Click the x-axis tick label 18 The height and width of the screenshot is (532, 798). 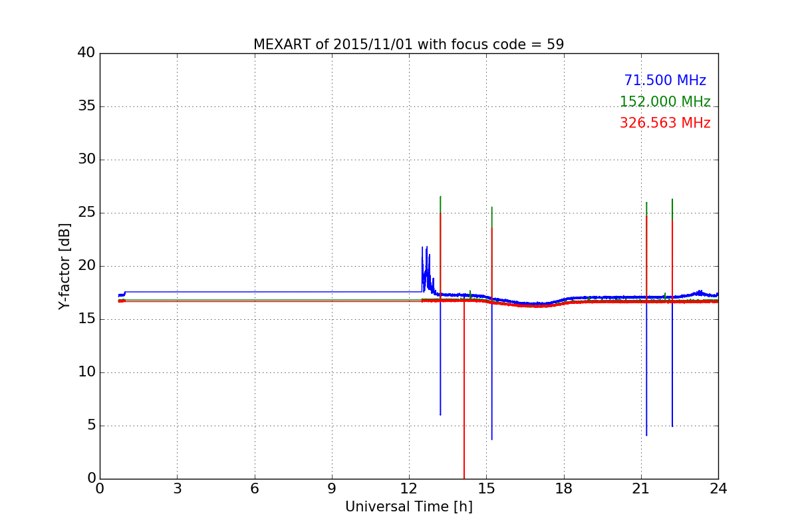[564, 489]
